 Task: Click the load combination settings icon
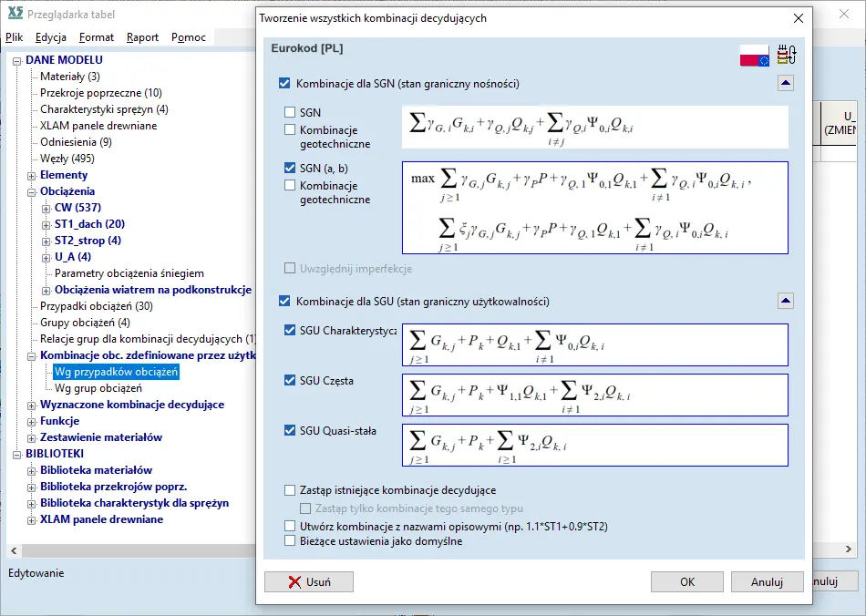787,55
